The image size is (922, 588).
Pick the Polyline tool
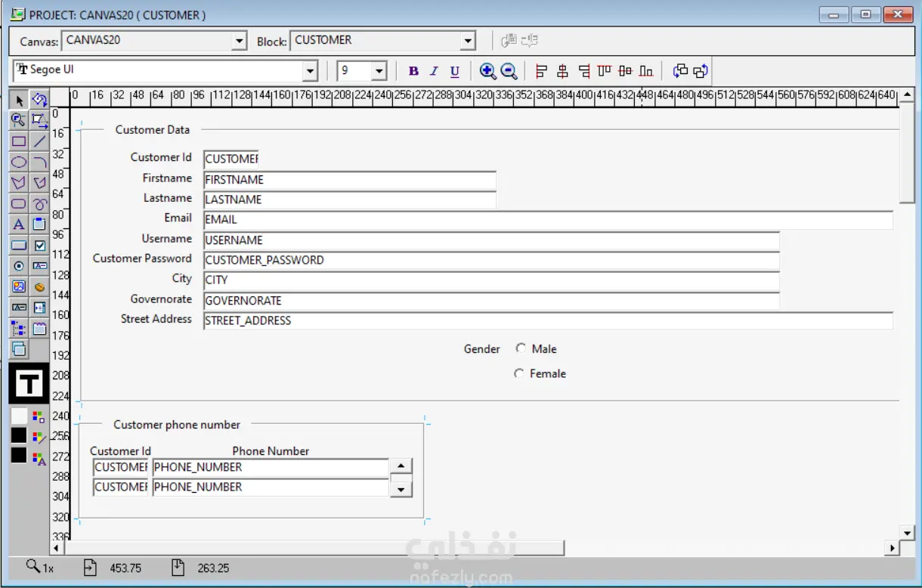click(40, 182)
